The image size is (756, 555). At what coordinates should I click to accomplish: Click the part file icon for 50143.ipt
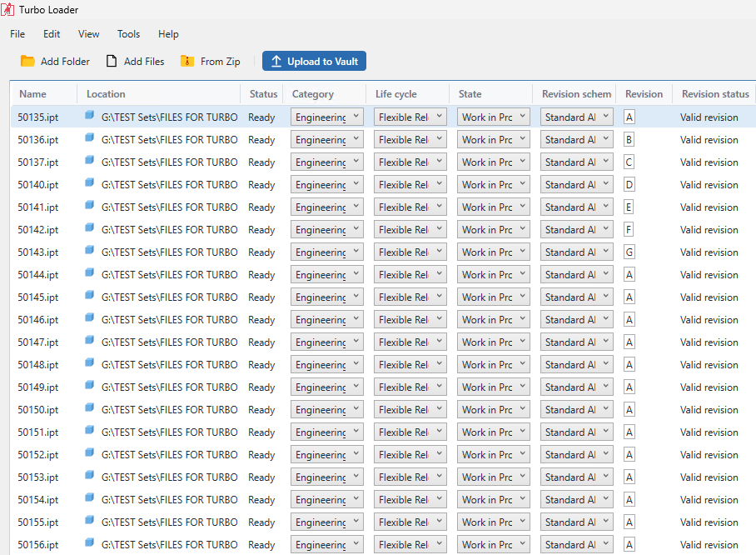click(89, 250)
